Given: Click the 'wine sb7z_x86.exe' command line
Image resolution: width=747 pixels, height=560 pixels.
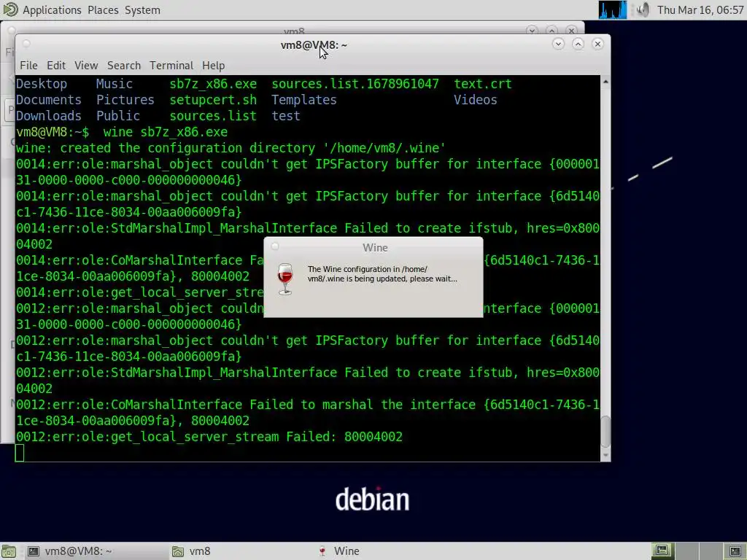Looking at the screenshot, I should pyautogui.click(x=166, y=132).
